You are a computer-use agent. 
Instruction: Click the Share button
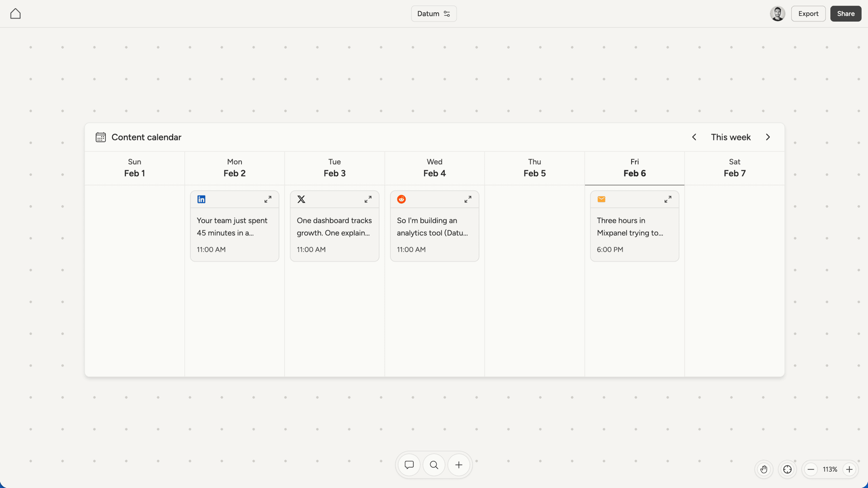tap(845, 14)
